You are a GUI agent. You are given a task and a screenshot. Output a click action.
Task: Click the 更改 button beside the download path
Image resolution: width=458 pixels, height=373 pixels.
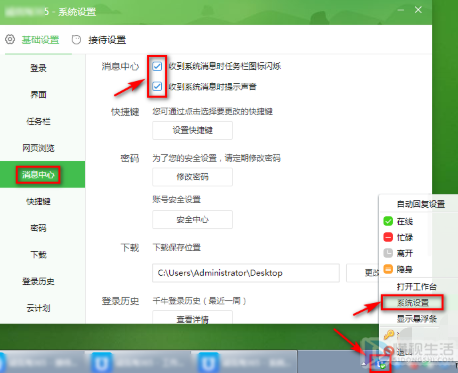(363, 273)
